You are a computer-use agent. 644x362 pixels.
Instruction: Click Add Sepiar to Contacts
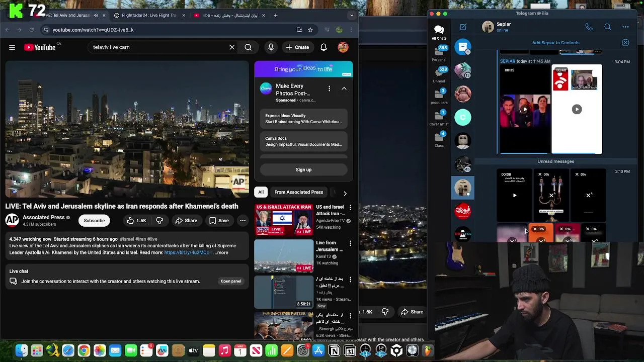(x=555, y=43)
